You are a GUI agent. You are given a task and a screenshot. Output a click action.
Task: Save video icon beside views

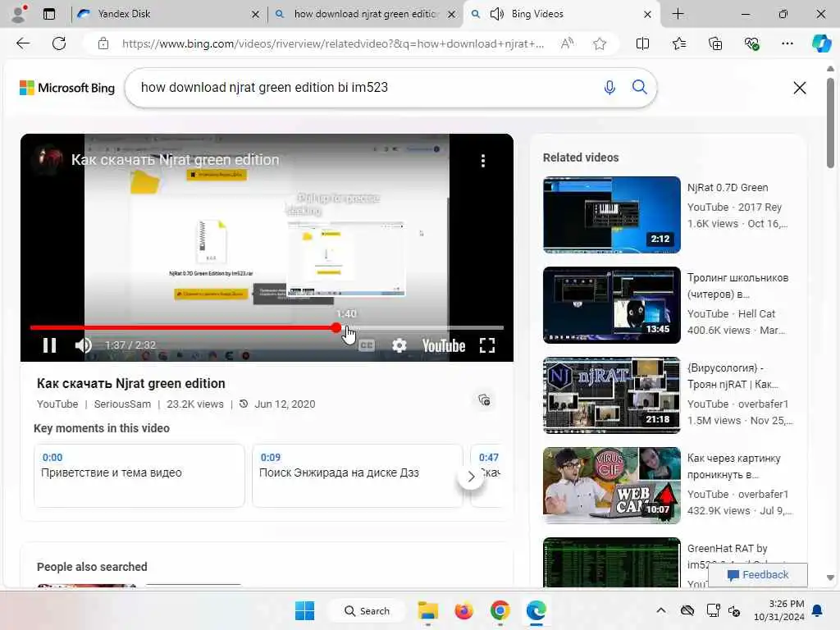pos(484,400)
